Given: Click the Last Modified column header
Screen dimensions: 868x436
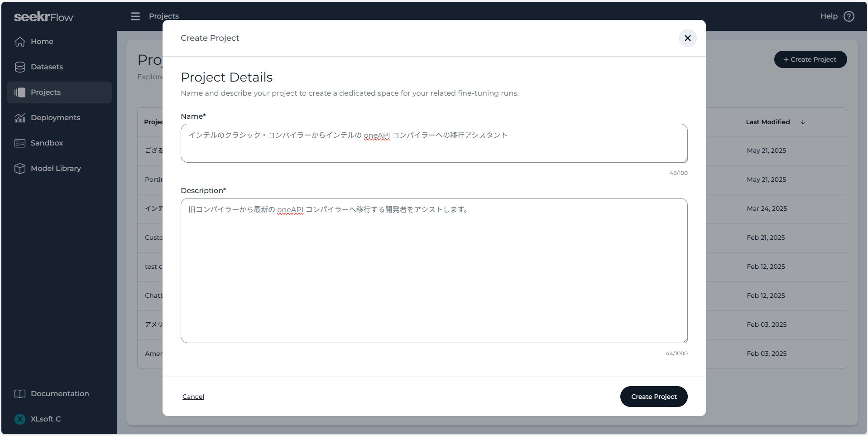Looking at the screenshot, I should [x=768, y=122].
